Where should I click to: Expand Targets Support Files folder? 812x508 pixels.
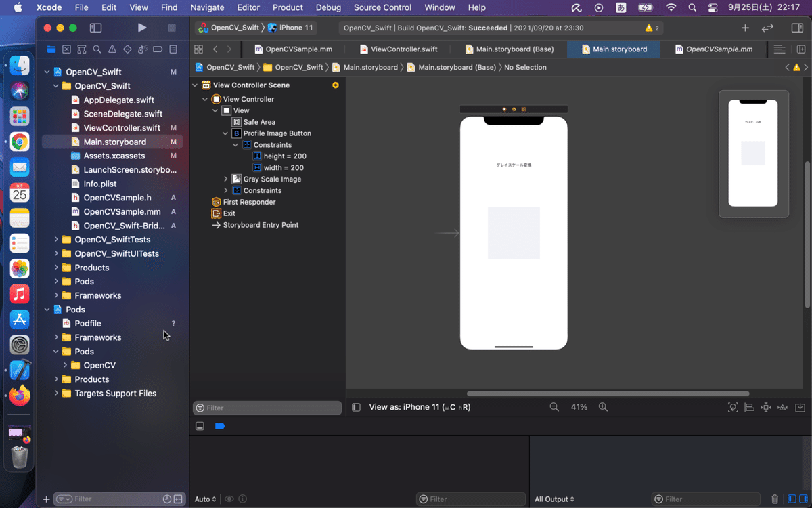pos(56,393)
